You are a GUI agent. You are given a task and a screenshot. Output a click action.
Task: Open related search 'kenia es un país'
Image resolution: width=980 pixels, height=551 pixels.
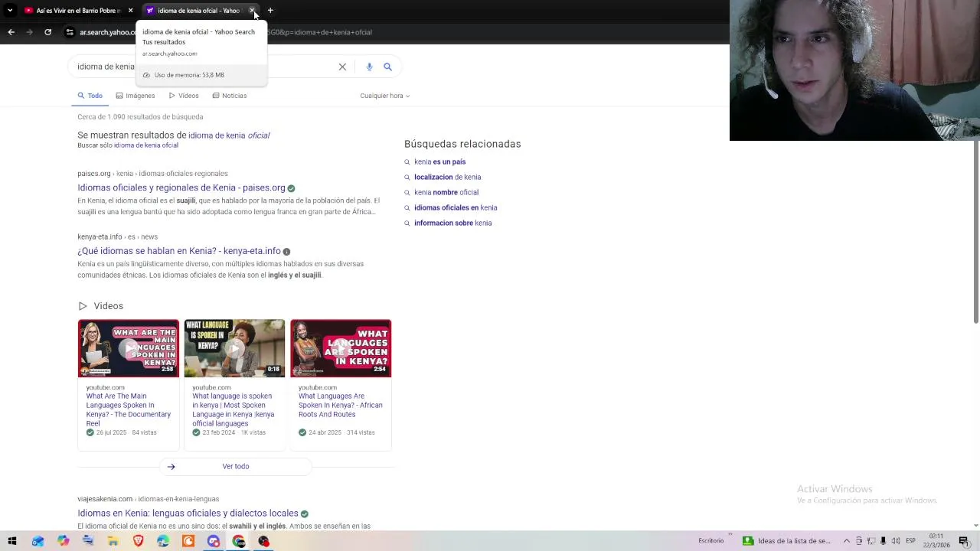[x=439, y=162]
